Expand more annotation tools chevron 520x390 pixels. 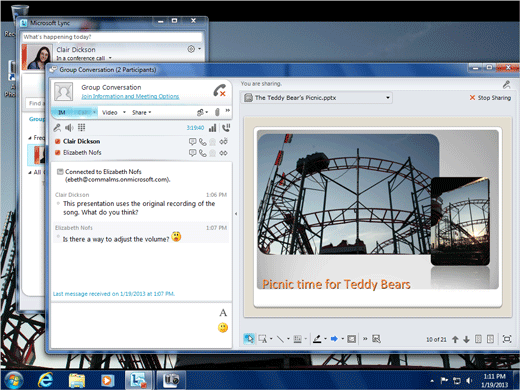pyautogui.click(x=365, y=339)
